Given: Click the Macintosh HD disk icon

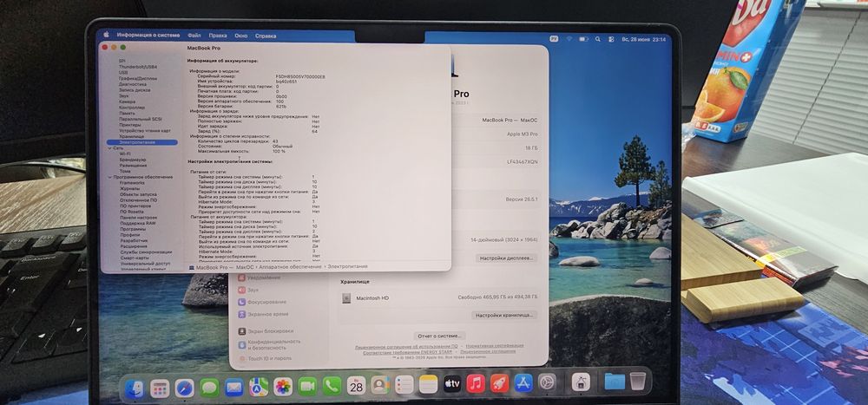Looking at the screenshot, I should click(346, 298).
